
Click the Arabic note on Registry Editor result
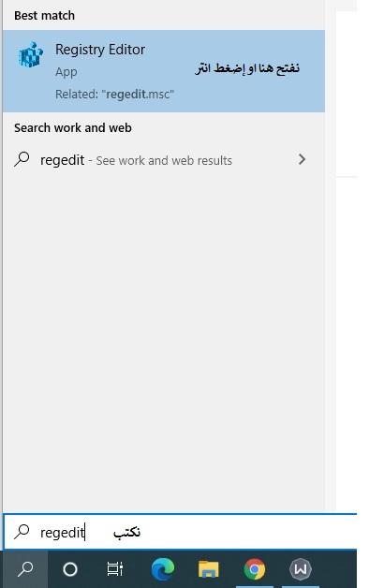coord(247,68)
